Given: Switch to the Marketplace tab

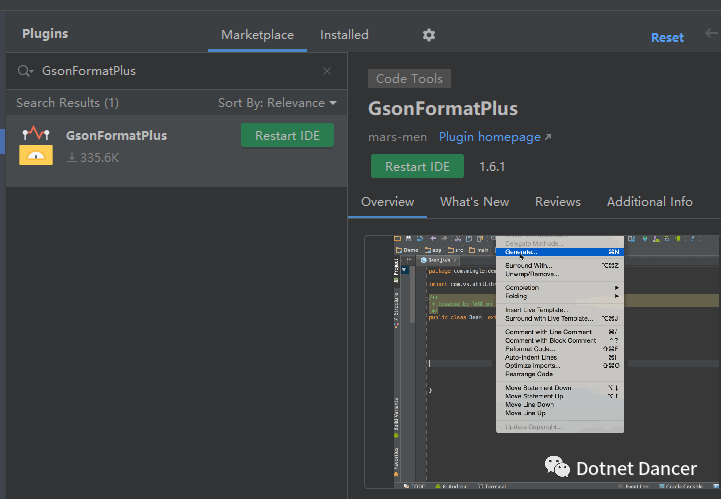Looking at the screenshot, I should 257,35.
